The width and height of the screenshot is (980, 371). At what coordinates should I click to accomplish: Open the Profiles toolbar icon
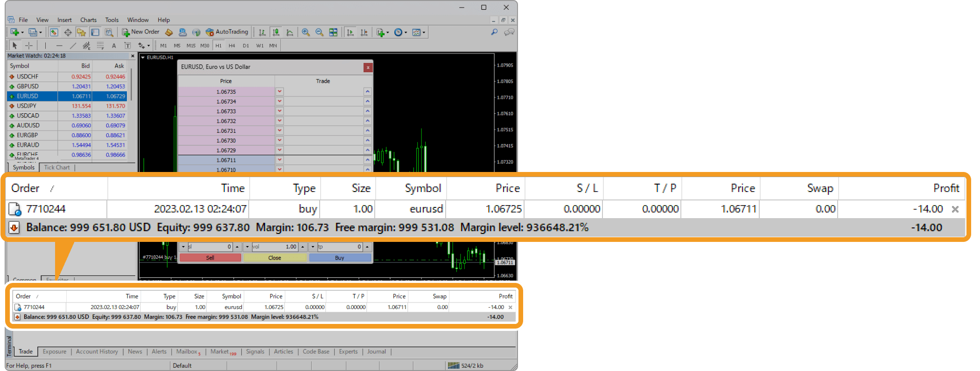[x=33, y=32]
